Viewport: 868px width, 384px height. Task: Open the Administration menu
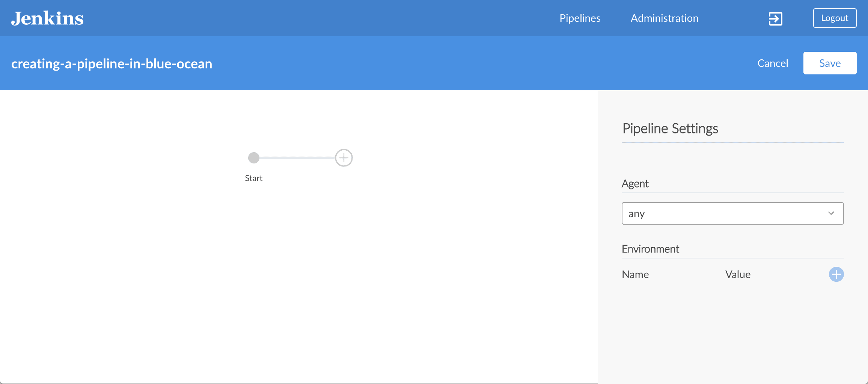click(x=664, y=18)
